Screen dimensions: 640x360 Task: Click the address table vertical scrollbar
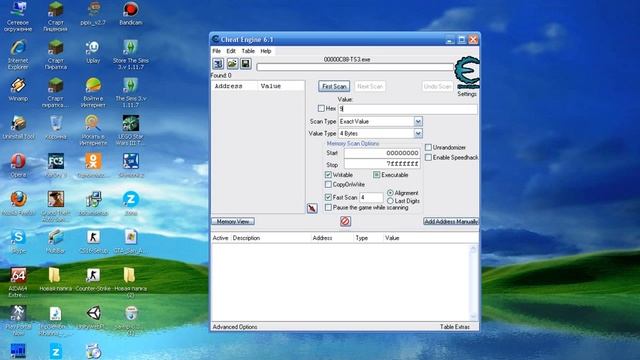point(473,282)
